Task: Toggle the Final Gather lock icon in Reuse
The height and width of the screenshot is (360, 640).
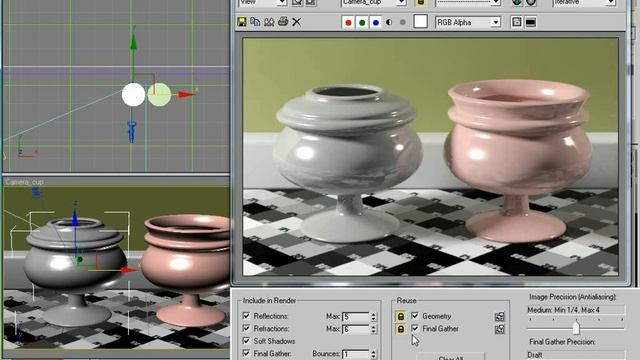Action: 400,329
